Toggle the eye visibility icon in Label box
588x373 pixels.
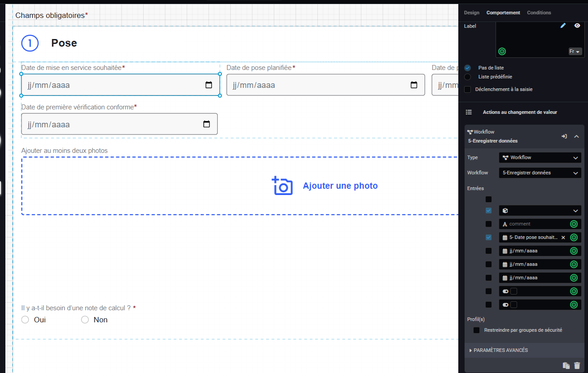point(577,26)
